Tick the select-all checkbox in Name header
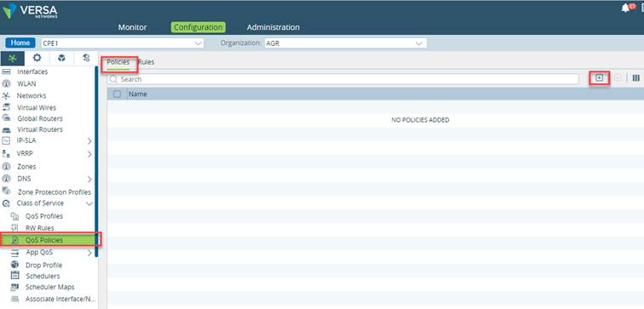The height and width of the screenshot is (309, 644). (x=118, y=94)
